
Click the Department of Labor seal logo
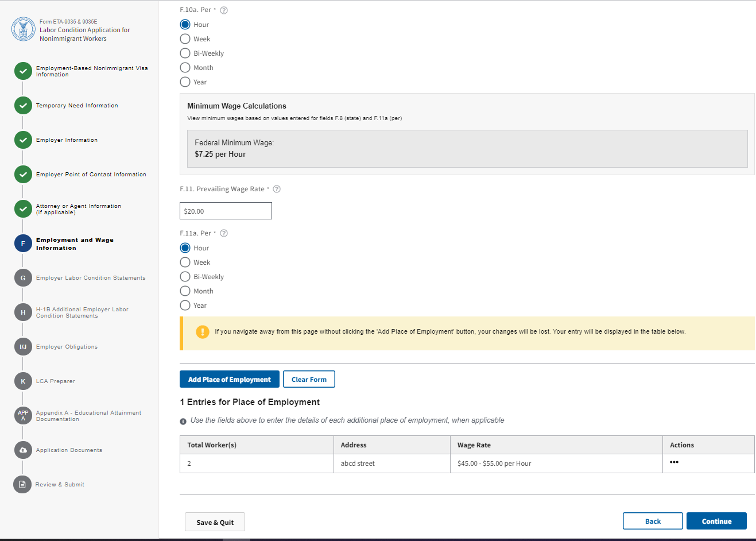tap(24, 29)
